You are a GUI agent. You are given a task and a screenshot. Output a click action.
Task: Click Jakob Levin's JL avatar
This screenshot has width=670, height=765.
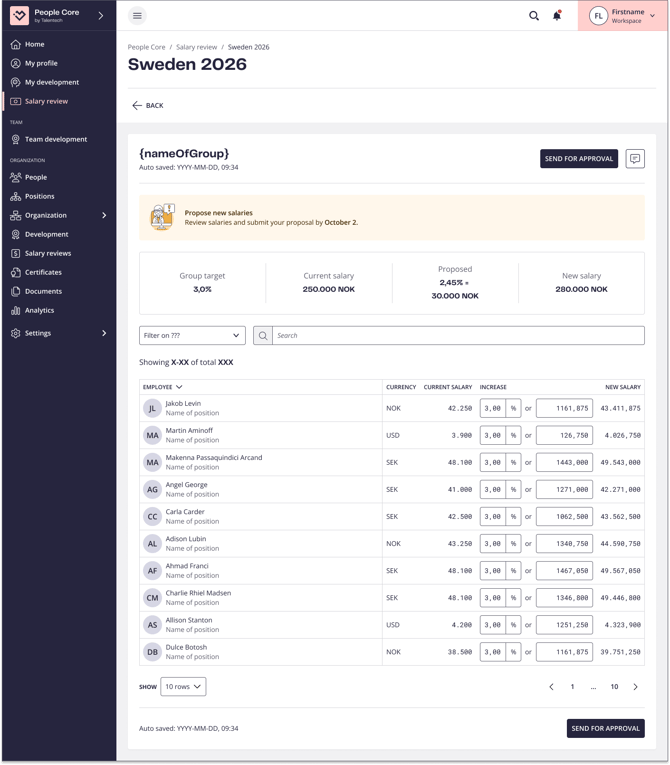(x=152, y=408)
